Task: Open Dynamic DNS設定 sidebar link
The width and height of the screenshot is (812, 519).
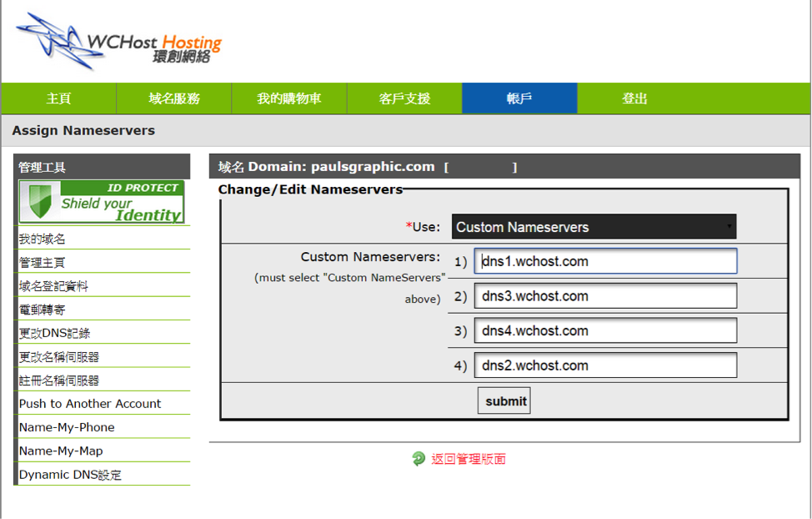Action: (x=70, y=475)
